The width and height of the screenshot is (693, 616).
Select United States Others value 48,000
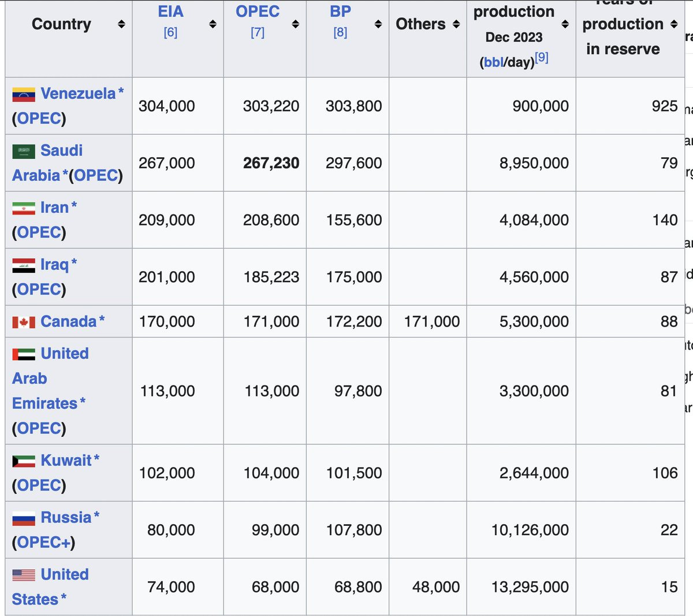tap(436, 587)
